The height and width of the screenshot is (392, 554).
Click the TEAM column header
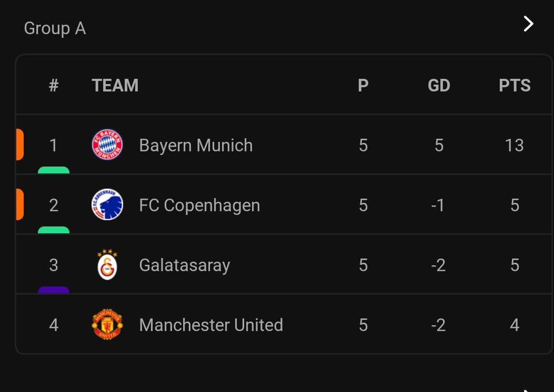pyautogui.click(x=115, y=85)
